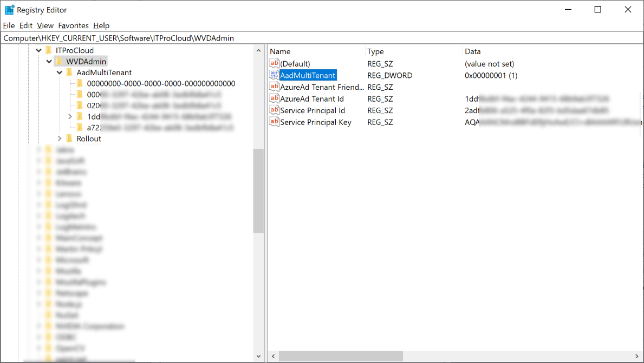The height and width of the screenshot is (363, 644).
Task: Open the Edit menu
Action: pos(26,25)
